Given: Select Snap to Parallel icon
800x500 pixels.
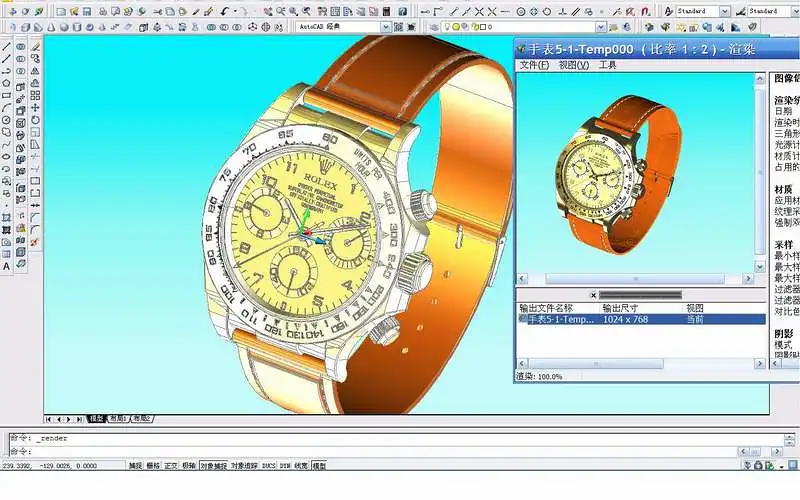Looking at the screenshot, I should point(576,11).
